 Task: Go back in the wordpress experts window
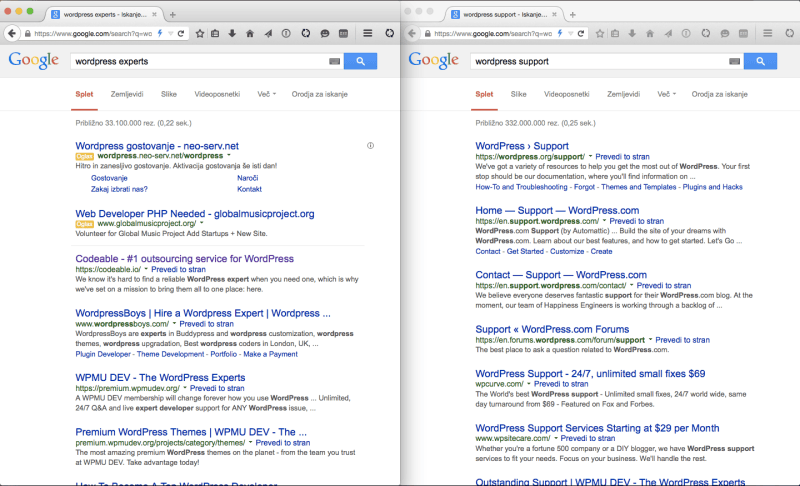(12, 34)
